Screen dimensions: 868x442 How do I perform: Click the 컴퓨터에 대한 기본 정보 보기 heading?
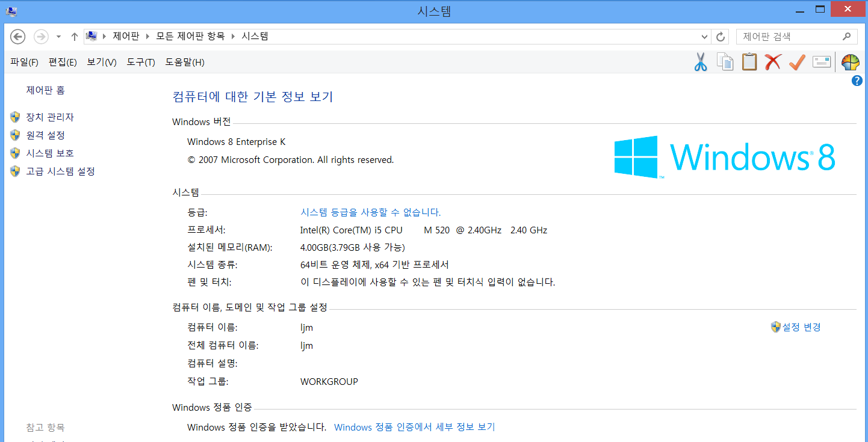253,97
